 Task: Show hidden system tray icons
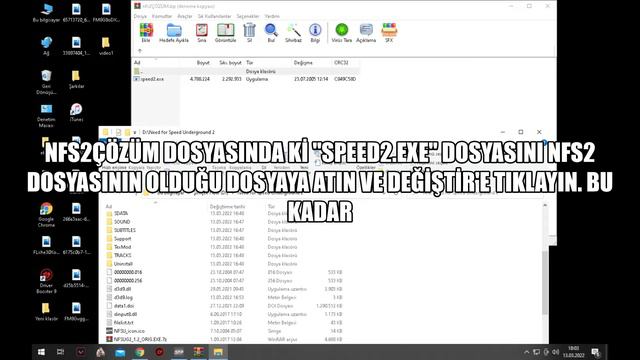point(527,352)
